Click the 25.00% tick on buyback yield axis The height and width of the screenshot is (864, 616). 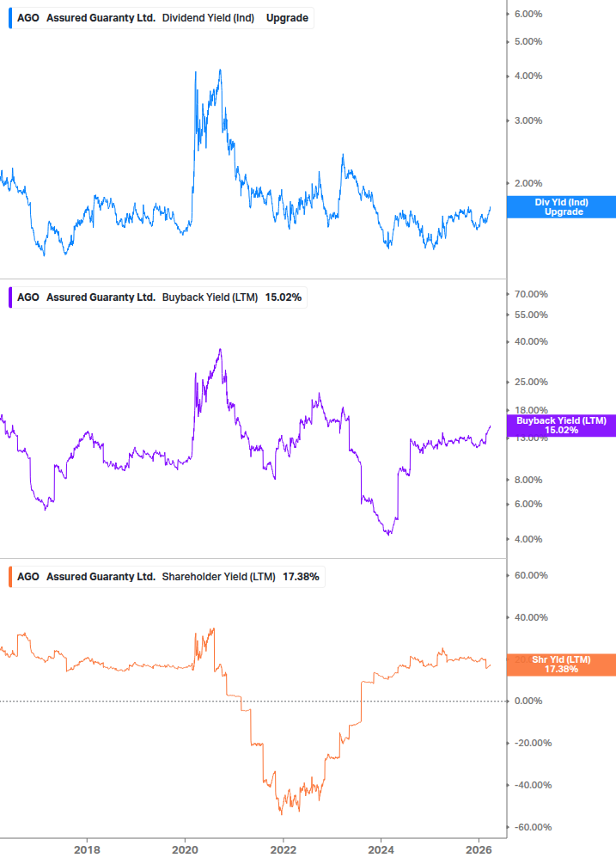[x=531, y=382]
